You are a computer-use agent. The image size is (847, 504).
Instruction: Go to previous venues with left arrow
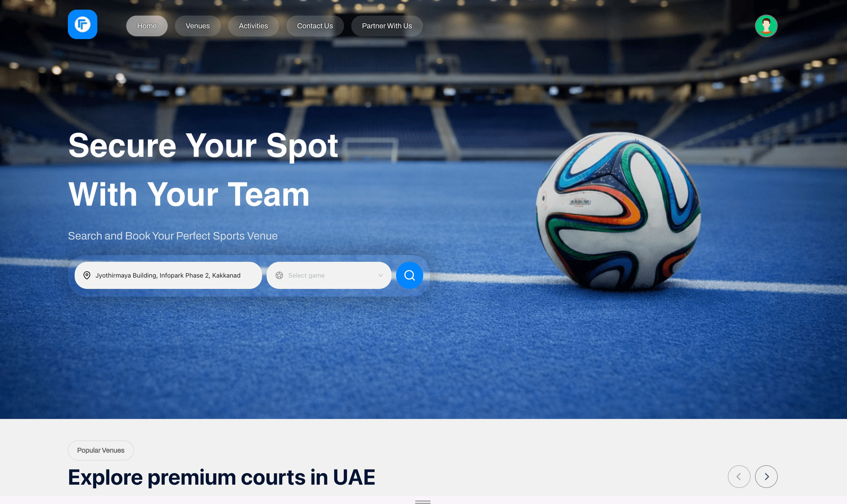tap(739, 477)
